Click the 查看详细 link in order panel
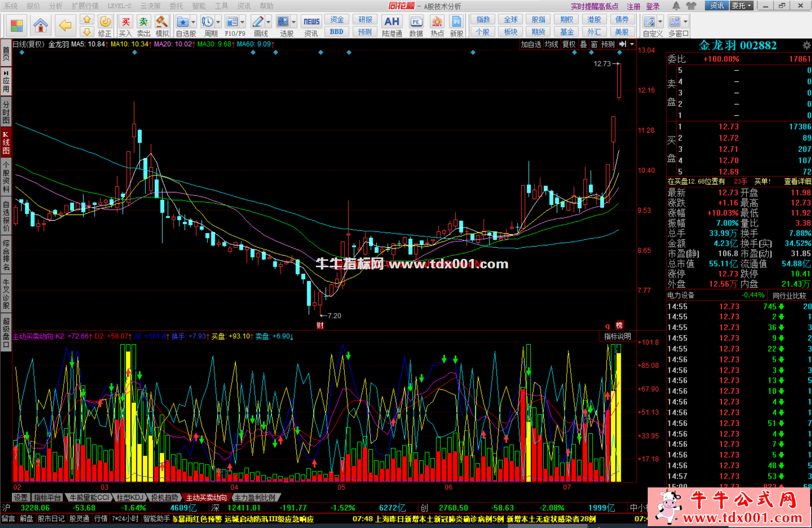The height and width of the screenshot is (528, 812). coord(797,182)
